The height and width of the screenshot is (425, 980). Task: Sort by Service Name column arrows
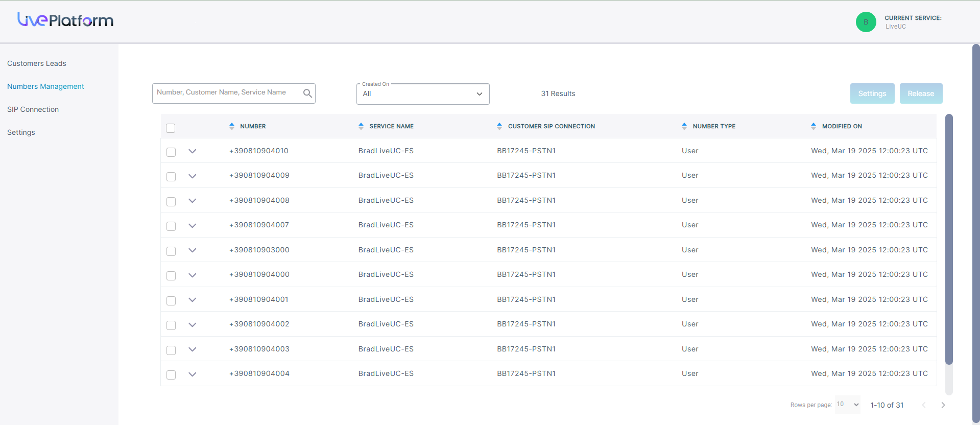(361, 126)
